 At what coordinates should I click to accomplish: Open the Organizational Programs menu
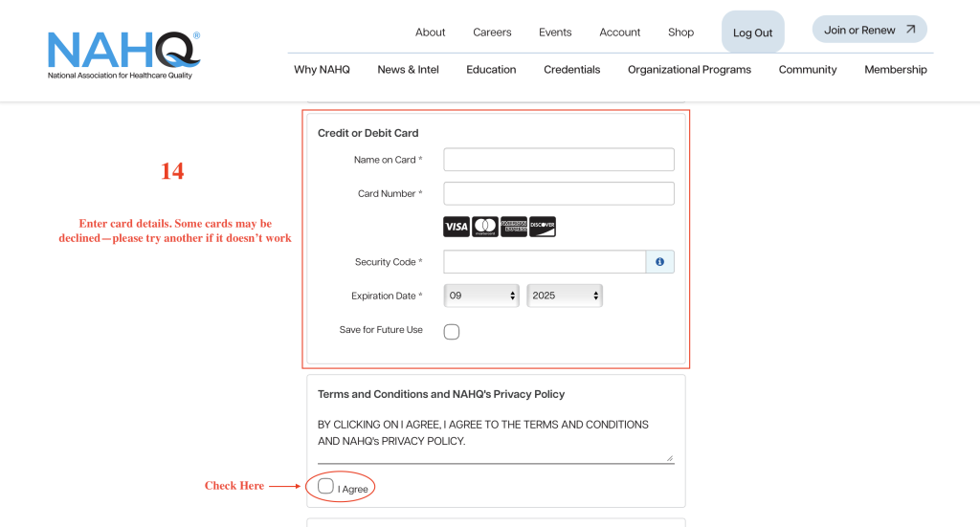point(689,69)
